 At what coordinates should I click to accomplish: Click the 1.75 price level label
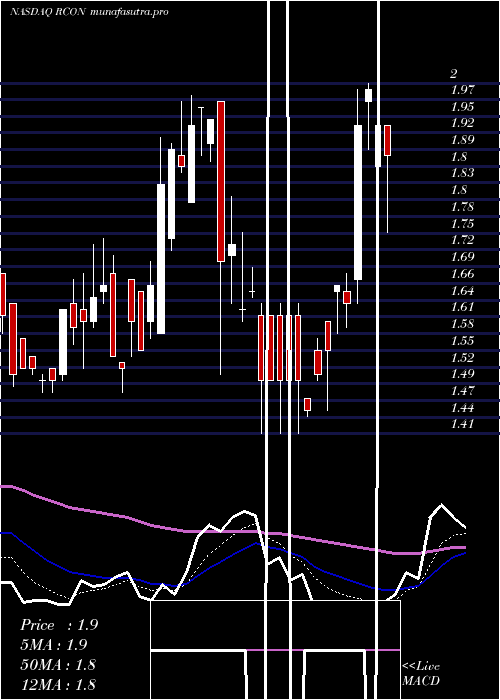pos(462,224)
